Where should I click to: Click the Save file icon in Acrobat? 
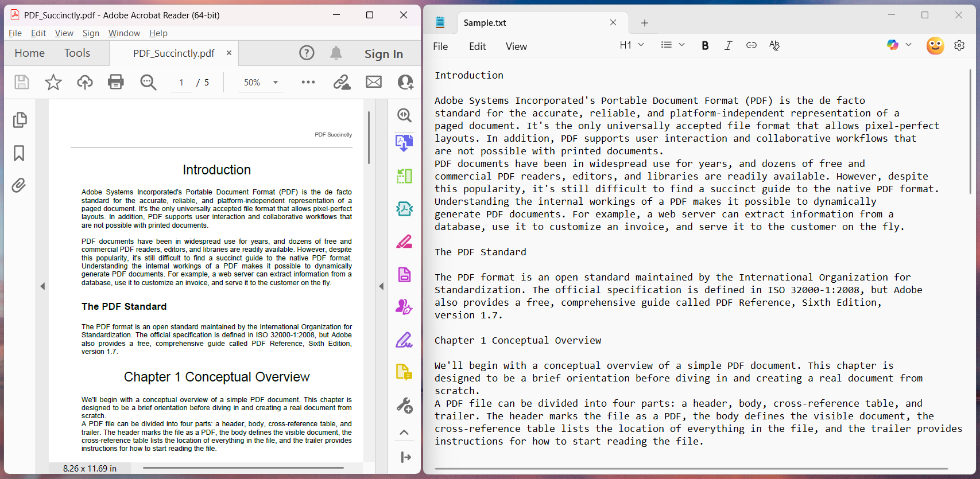(22, 82)
